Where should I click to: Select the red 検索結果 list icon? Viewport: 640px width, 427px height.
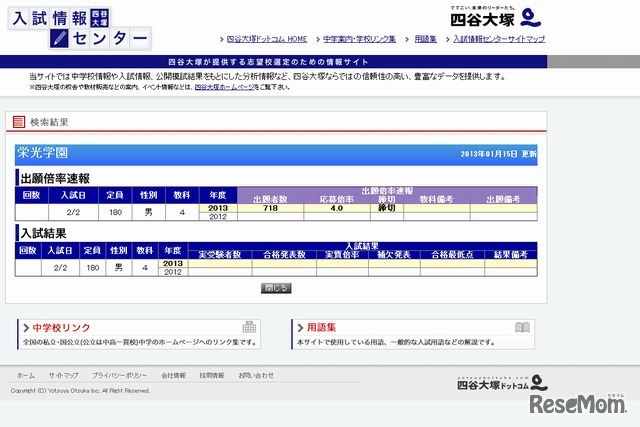pos(19,122)
